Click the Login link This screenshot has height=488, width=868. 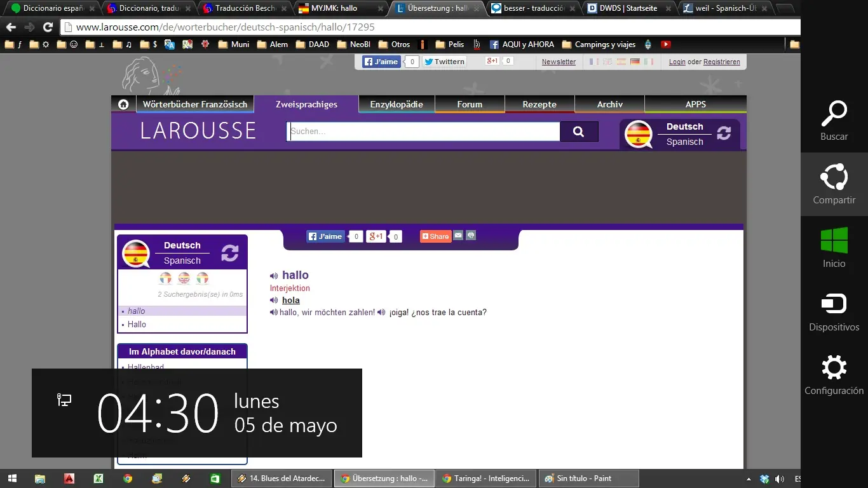tap(677, 62)
